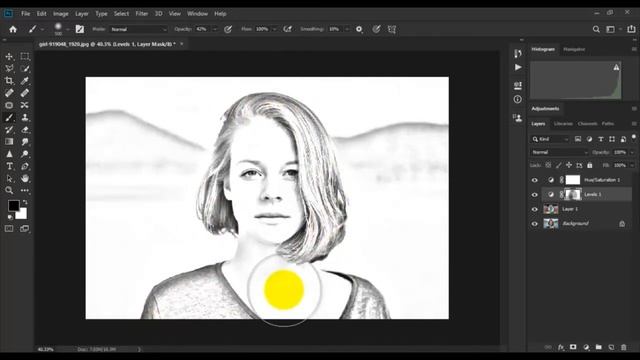The height and width of the screenshot is (360, 640).
Task: Toggle lock all padlock in Layers panel
Action: [590, 165]
